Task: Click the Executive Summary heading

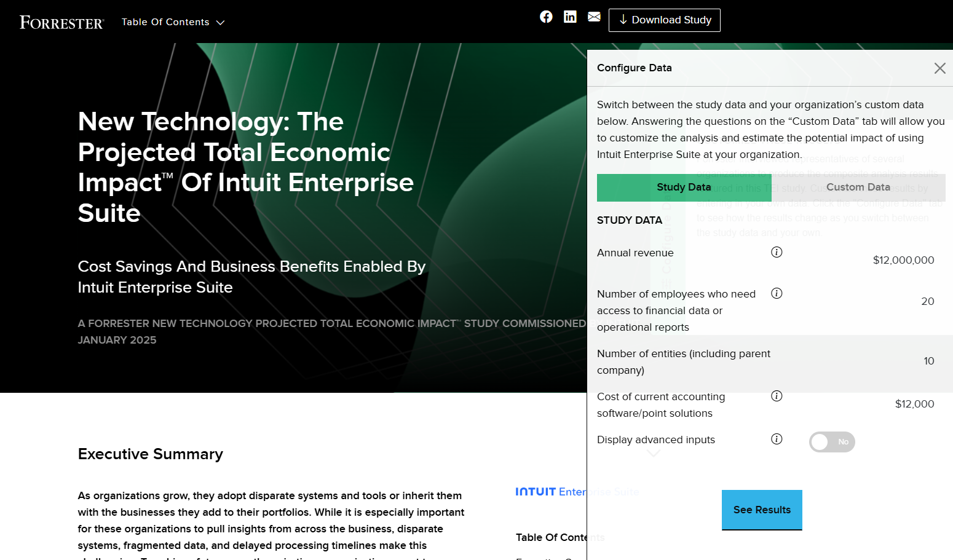Action: (151, 454)
